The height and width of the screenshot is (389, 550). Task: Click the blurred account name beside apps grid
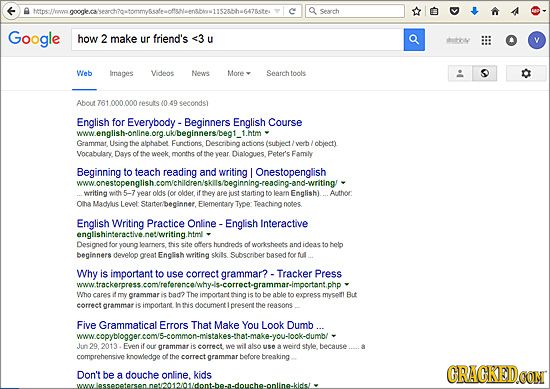pos(457,40)
